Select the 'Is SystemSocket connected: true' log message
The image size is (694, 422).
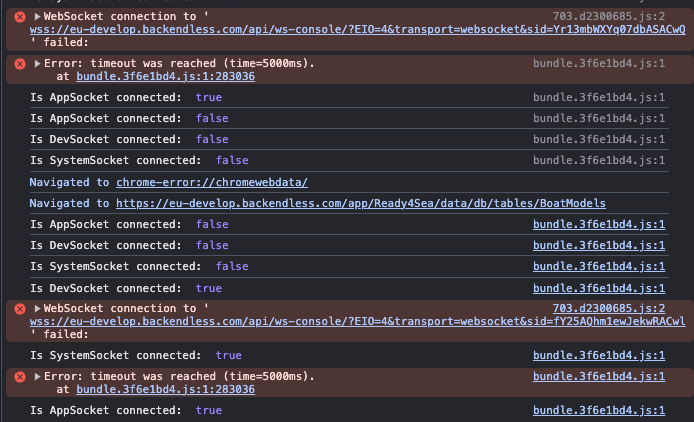point(135,355)
